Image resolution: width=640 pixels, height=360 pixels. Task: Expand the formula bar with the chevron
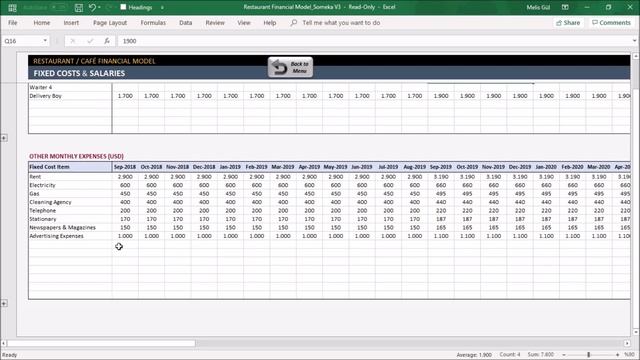634,41
